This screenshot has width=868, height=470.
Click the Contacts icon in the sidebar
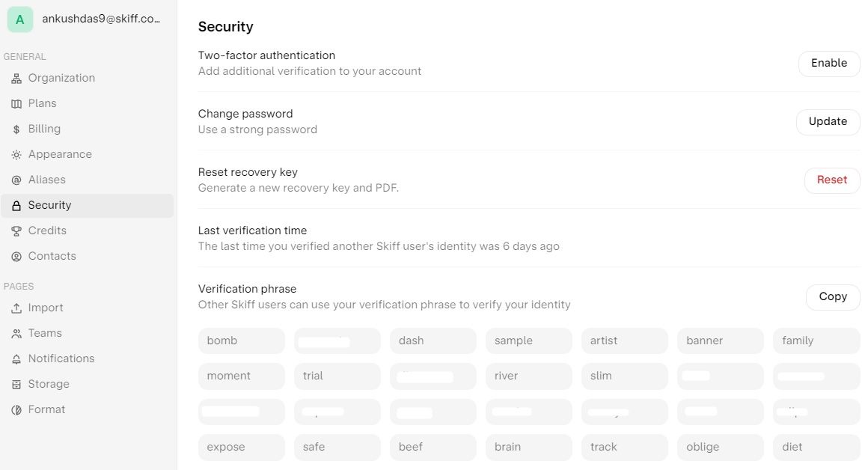(x=16, y=256)
